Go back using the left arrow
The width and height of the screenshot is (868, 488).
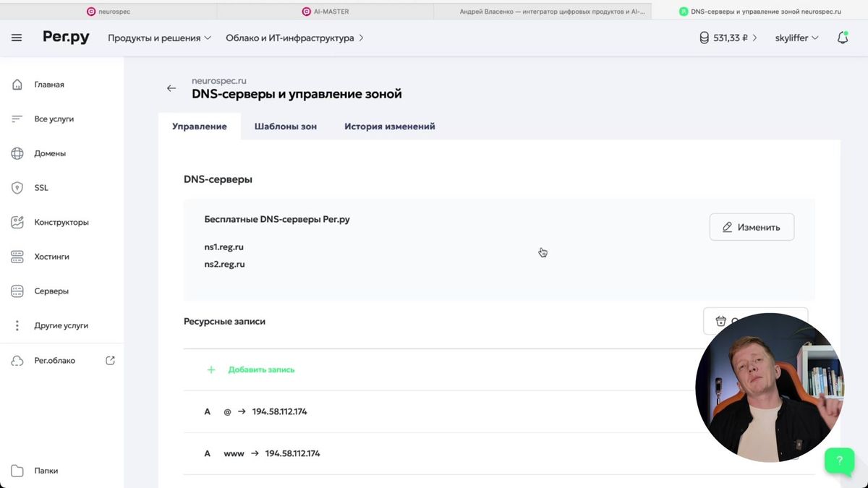[x=171, y=88]
